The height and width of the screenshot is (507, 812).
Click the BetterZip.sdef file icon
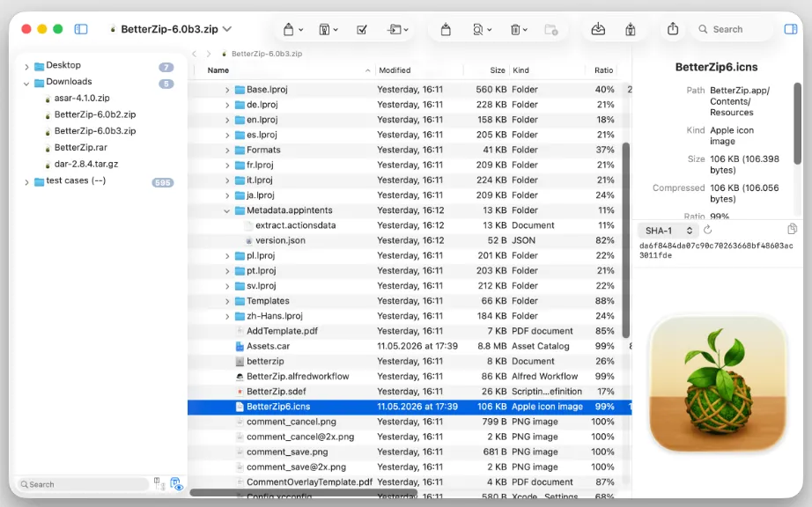(240, 392)
